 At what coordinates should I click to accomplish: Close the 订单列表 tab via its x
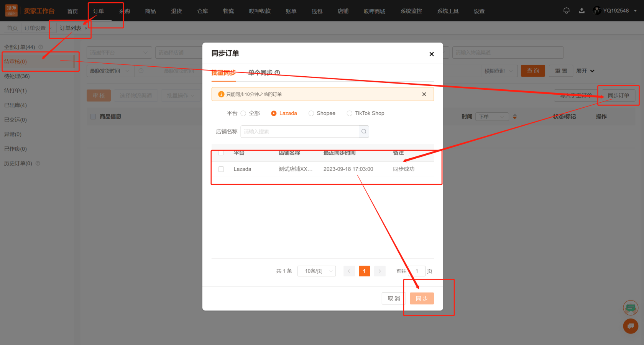[x=86, y=28]
